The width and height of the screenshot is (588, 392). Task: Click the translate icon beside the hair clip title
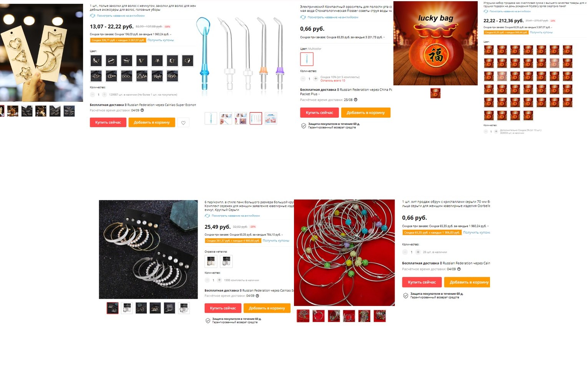[93, 16]
